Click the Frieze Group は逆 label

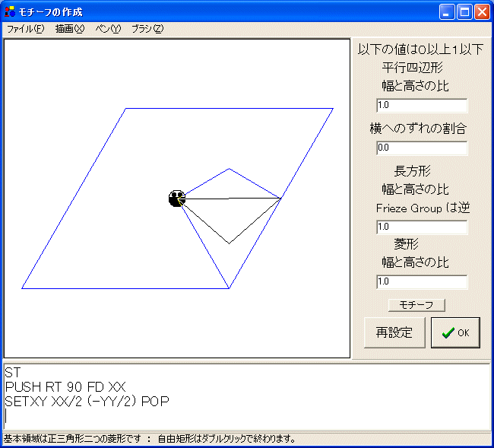(x=423, y=208)
